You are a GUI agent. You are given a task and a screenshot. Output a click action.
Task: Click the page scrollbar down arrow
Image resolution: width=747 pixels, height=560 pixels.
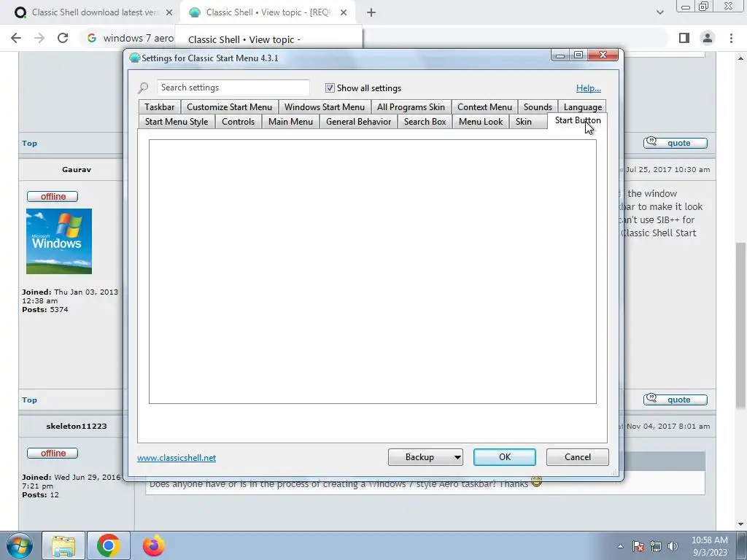(740, 524)
